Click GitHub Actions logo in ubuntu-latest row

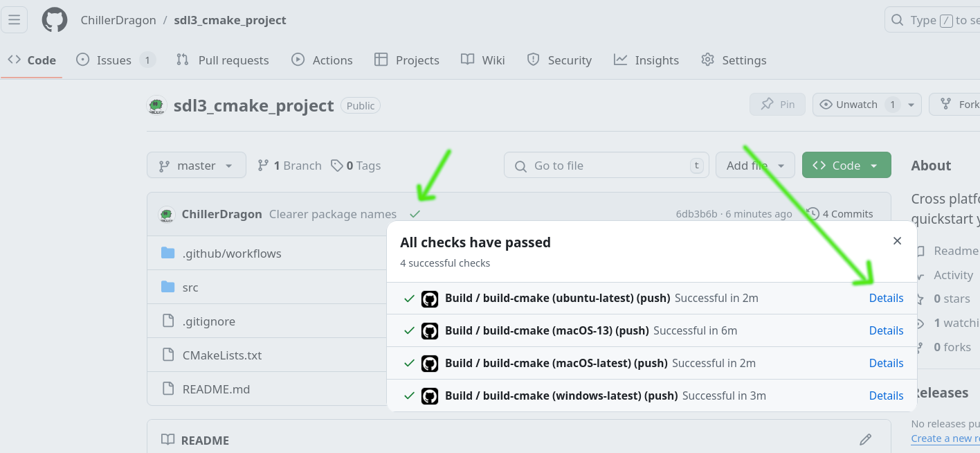(x=430, y=299)
